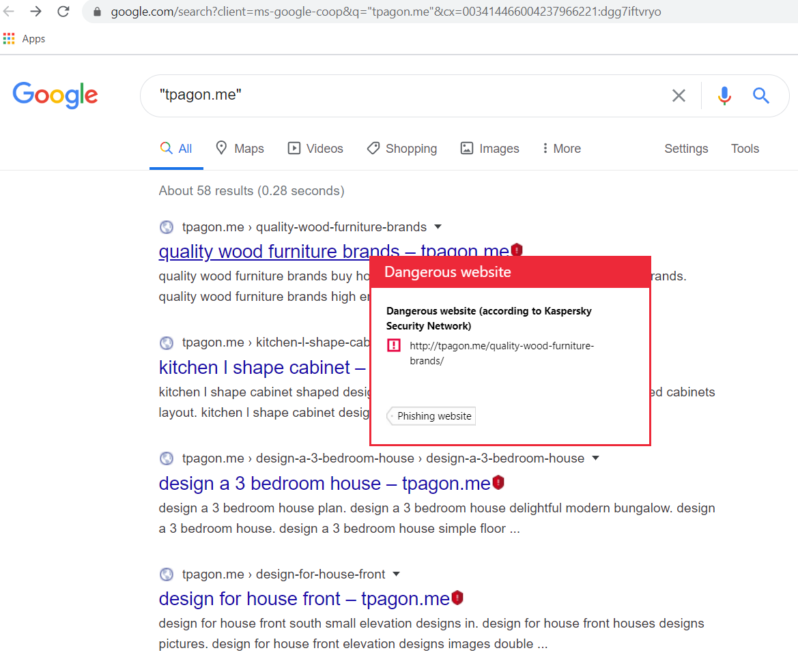
Task: Open search Settings
Action: pyautogui.click(x=686, y=149)
